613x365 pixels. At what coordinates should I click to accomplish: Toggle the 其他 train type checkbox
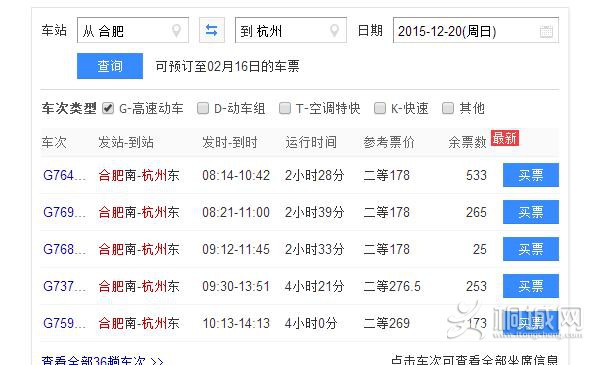click(448, 108)
